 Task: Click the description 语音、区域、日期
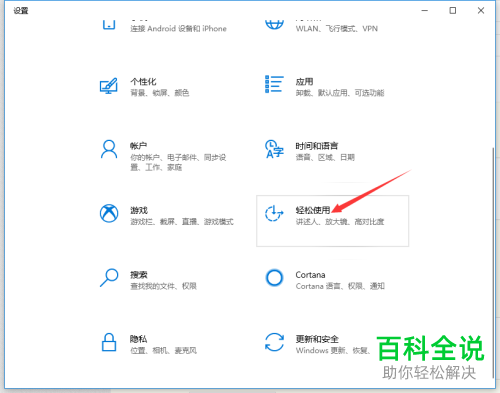point(325,157)
